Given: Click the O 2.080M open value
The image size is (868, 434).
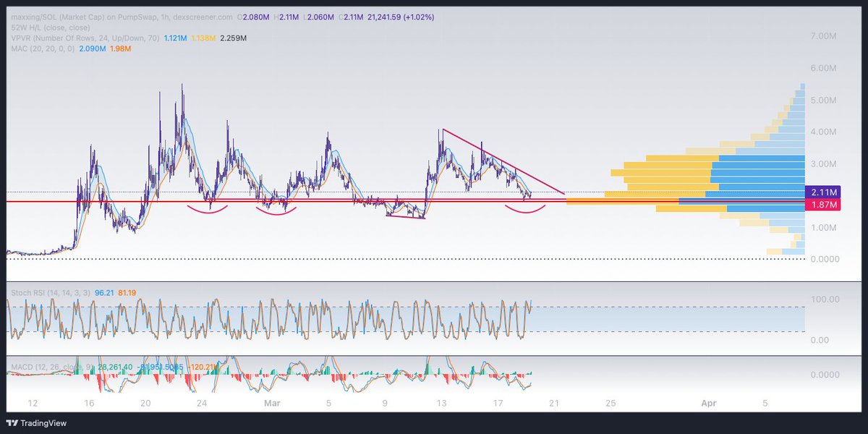Looking at the screenshot, I should 252,15.
